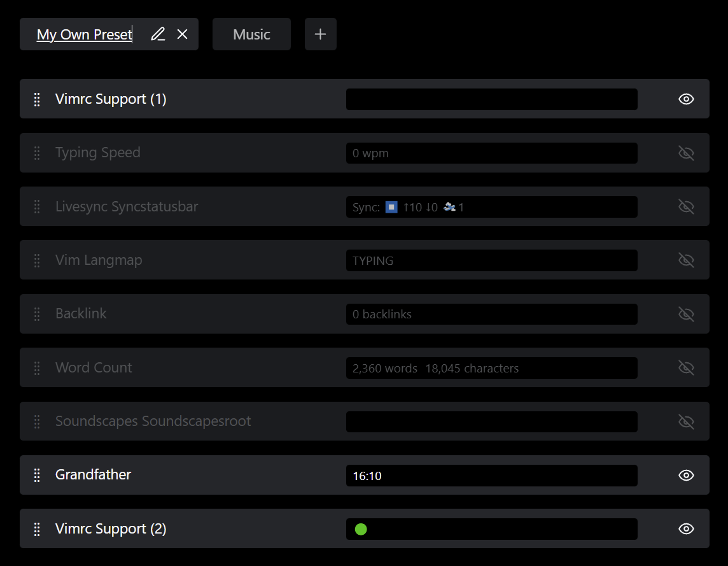Grab the drag handle for Grandfather
The height and width of the screenshot is (566, 728).
[x=37, y=476]
